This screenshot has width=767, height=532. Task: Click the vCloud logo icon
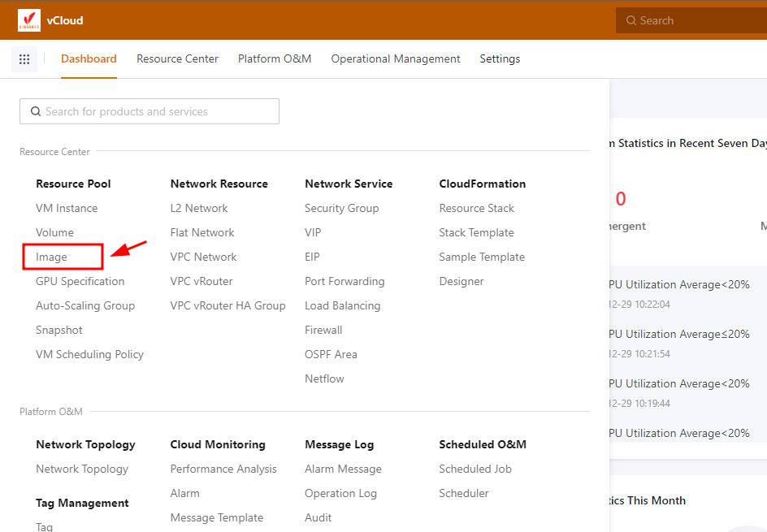pos(29,20)
